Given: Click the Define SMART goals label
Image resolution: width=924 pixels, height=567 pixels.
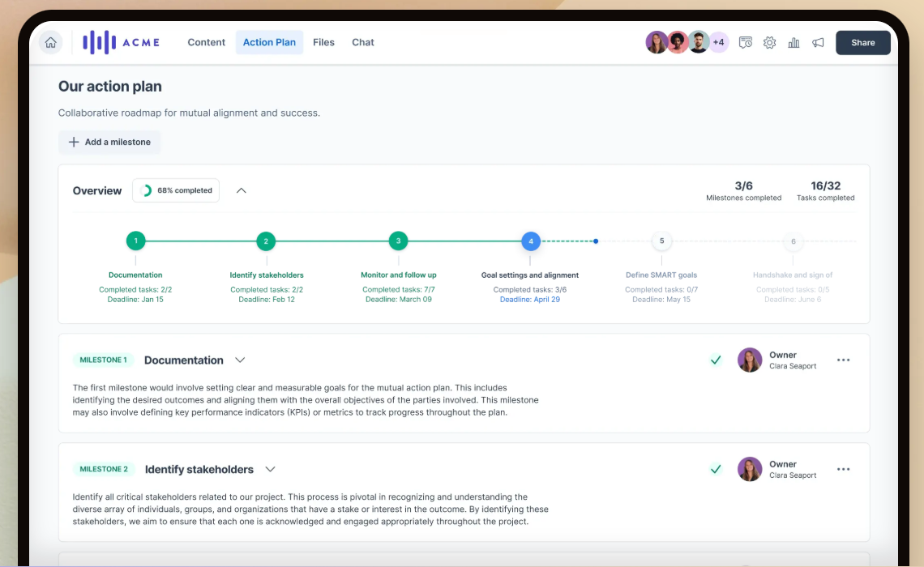Looking at the screenshot, I should point(661,275).
